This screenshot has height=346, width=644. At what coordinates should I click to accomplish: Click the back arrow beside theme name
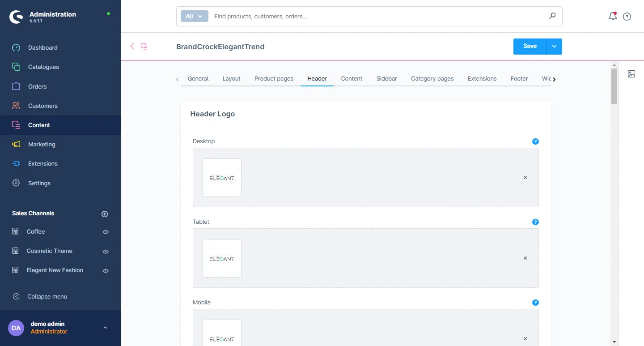click(x=132, y=46)
